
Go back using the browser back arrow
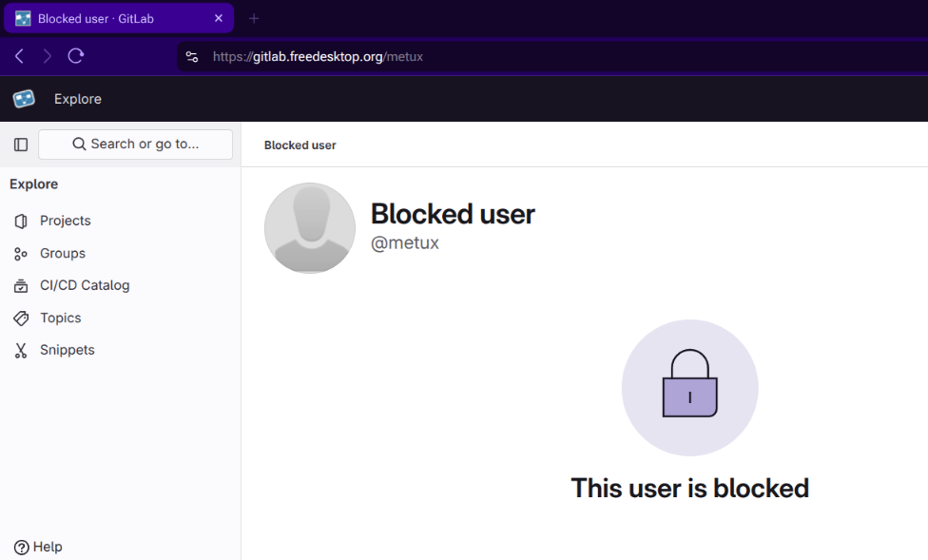pyautogui.click(x=20, y=56)
